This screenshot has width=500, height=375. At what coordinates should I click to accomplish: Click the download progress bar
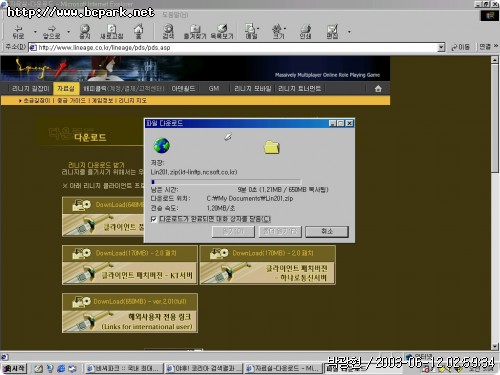226,182
